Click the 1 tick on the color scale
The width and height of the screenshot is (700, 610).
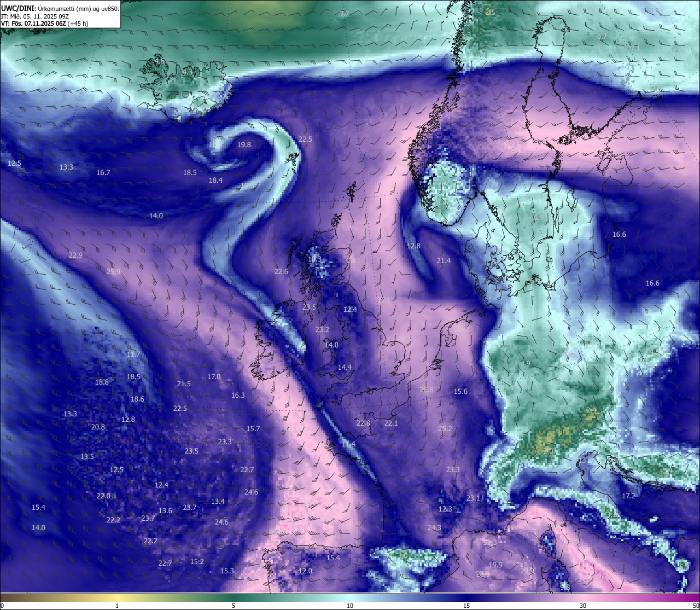(117, 606)
